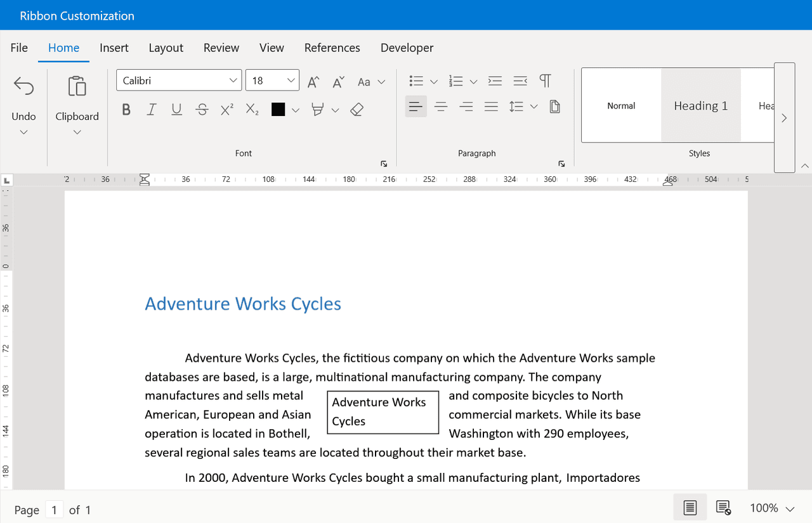Justify the paragraph text

pyautogui.click(x=491, y=107)
